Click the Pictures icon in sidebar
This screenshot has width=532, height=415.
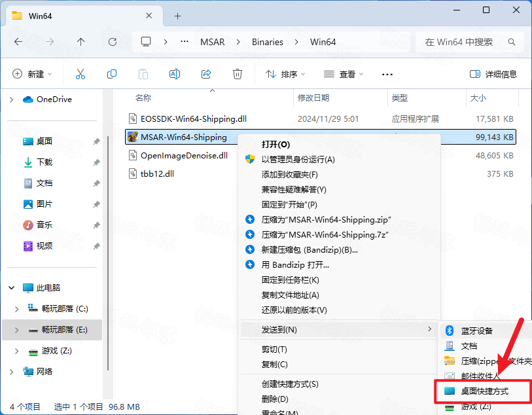(x=28, y=204)
